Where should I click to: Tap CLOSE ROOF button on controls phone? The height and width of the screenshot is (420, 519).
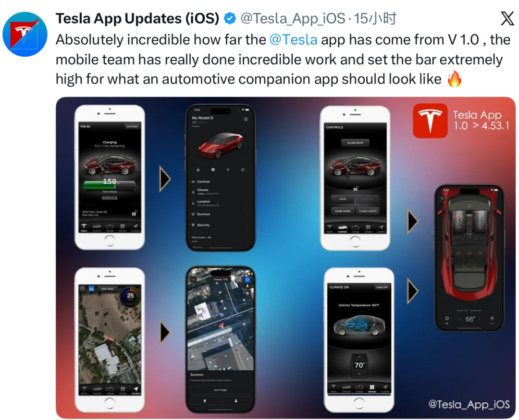tap(355, 143)
